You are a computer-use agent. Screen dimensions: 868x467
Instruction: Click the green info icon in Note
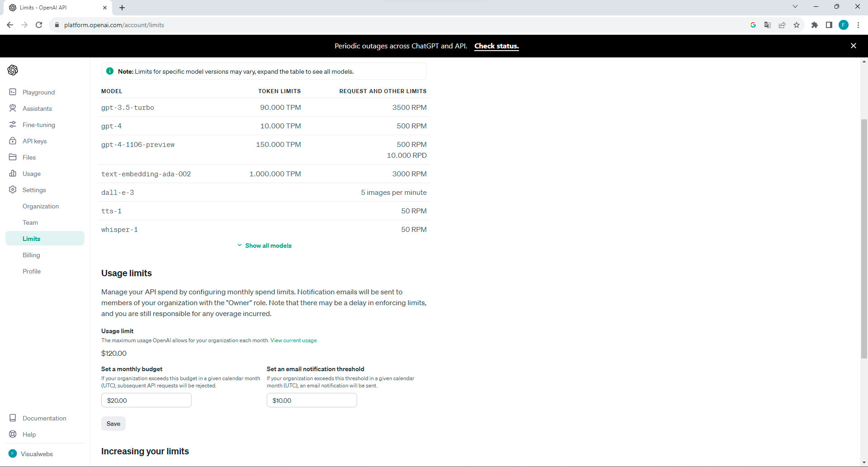click(109, 71)
